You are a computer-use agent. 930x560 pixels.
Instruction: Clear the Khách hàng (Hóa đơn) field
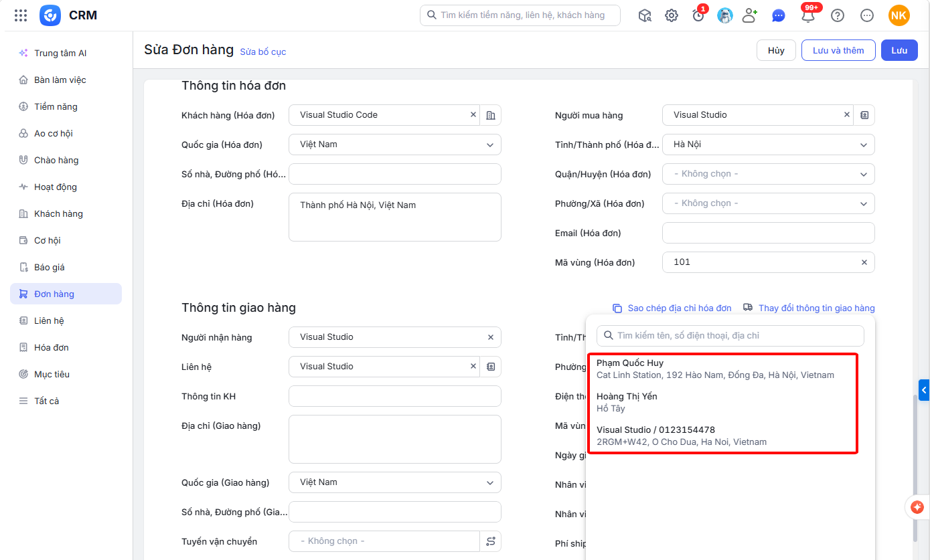pos(473,115)
